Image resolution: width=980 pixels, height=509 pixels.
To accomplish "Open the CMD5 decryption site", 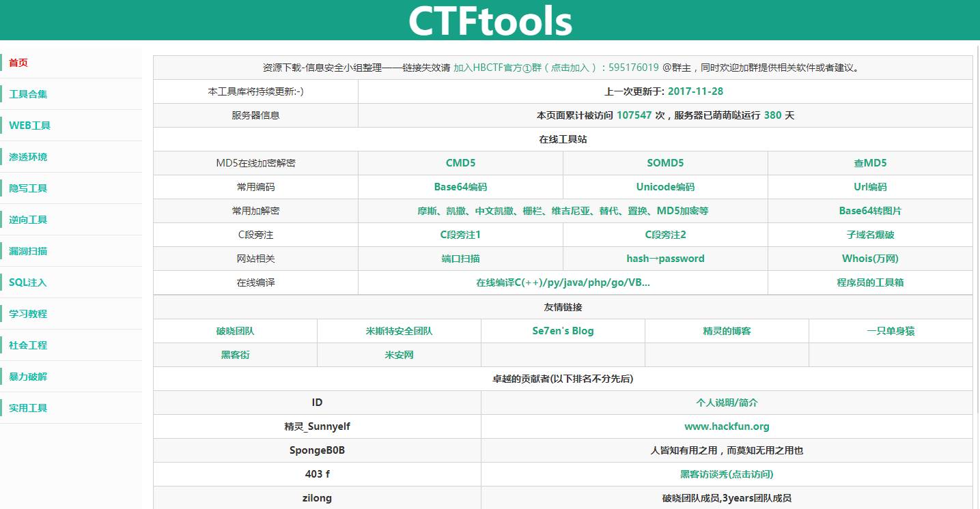I will [x=460, y=163].
